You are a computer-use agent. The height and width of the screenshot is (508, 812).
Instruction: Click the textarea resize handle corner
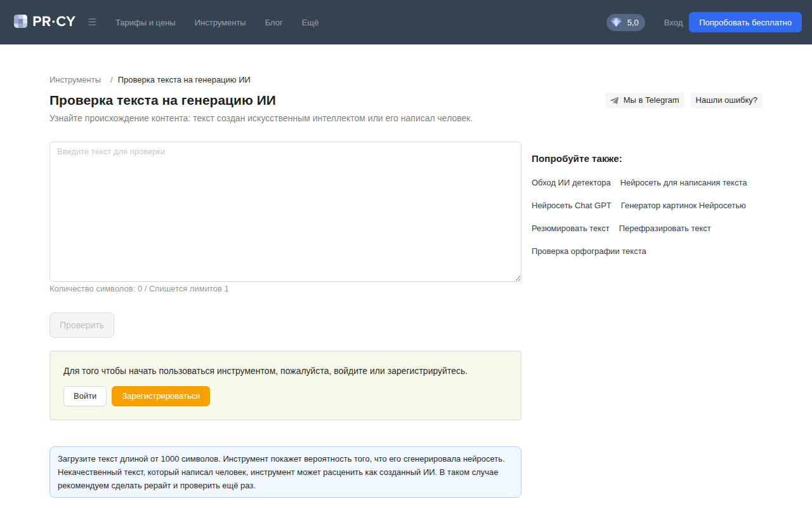tap(518, 278)
